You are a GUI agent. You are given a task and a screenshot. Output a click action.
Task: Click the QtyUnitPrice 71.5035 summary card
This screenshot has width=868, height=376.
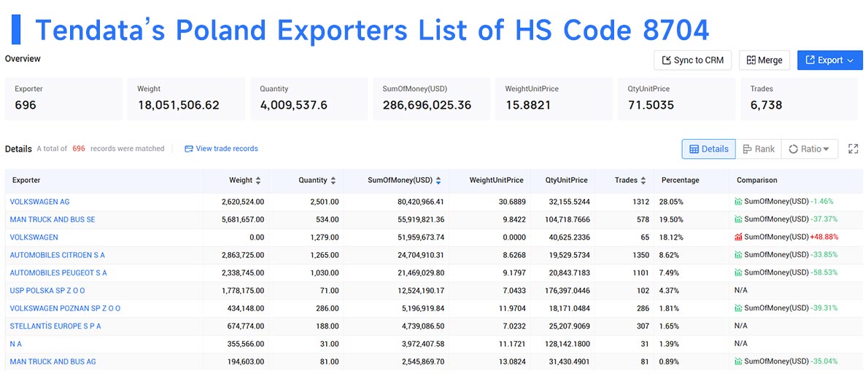click(676, 99)
